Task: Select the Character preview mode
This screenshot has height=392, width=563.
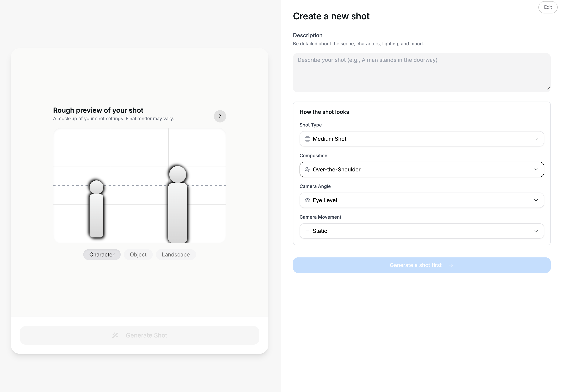Action: click(x=102, y=255)
